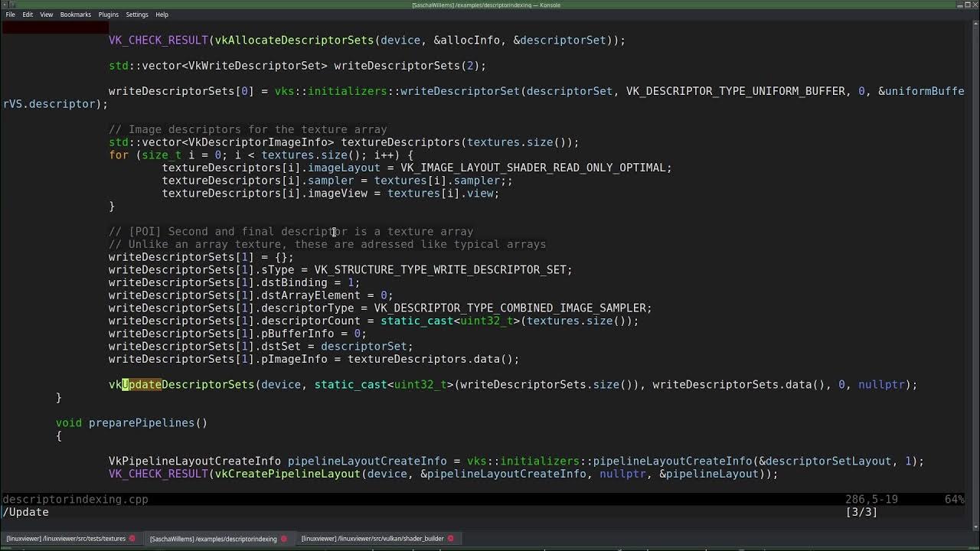980x551 pixels.
Task: Maximize the Konsole window
Action: click(x=967, y=5)
